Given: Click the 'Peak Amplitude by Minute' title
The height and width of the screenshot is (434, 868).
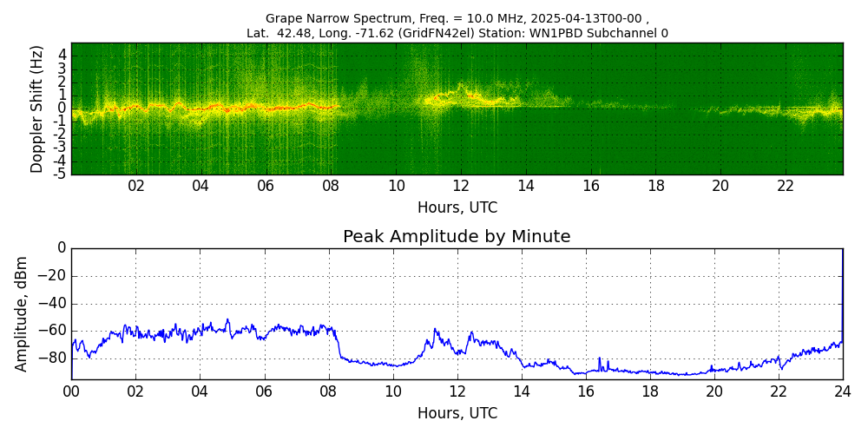Looking at the screenshot, I should 457,237.
